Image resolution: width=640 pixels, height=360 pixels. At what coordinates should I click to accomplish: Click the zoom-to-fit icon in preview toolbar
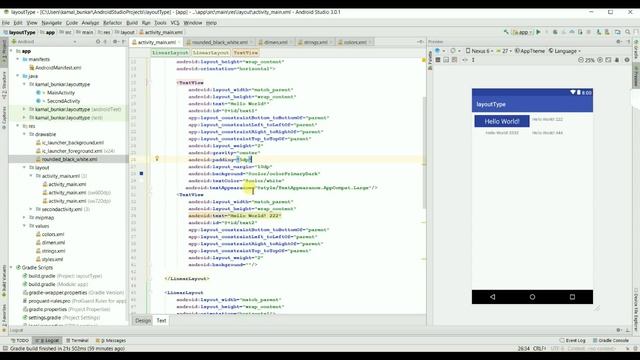tap(608, 60)
